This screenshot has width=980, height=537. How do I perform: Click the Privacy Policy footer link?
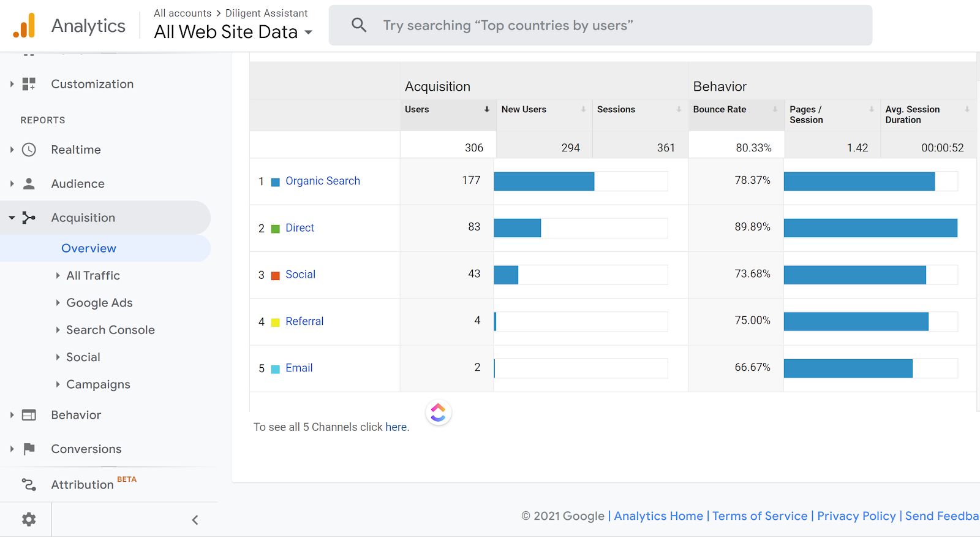click(856, 516)
